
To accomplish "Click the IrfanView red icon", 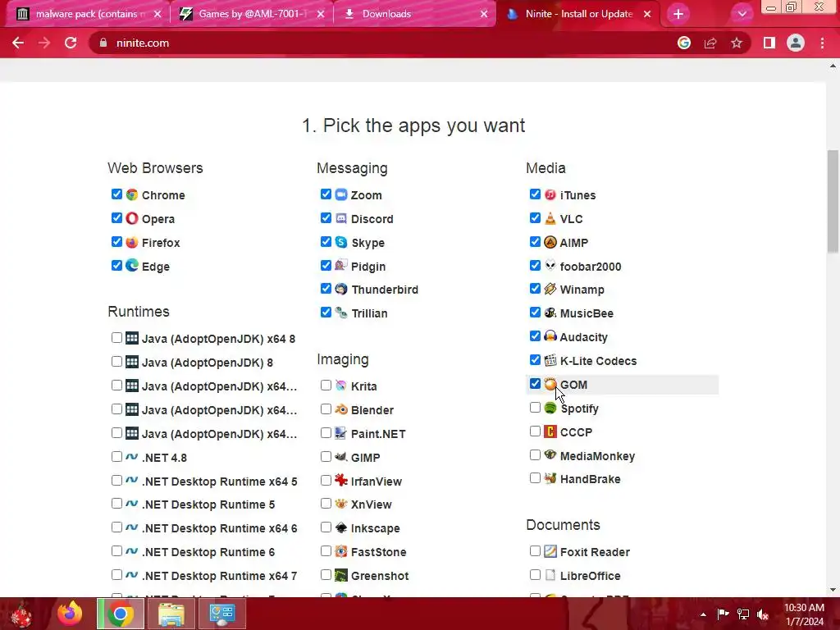I will coord(341,481).
